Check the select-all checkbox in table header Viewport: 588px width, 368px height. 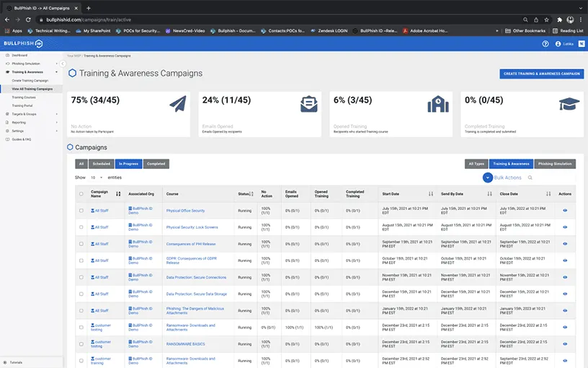coord(81,194)
